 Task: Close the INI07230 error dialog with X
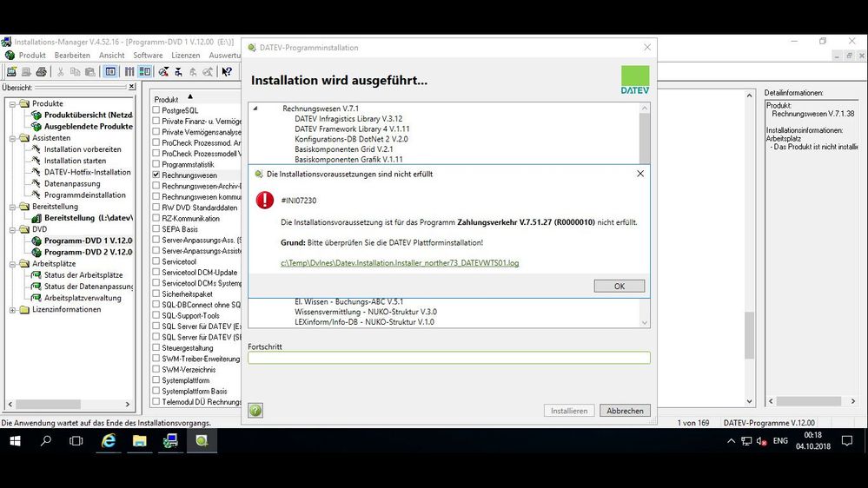[x=640, y=174]
